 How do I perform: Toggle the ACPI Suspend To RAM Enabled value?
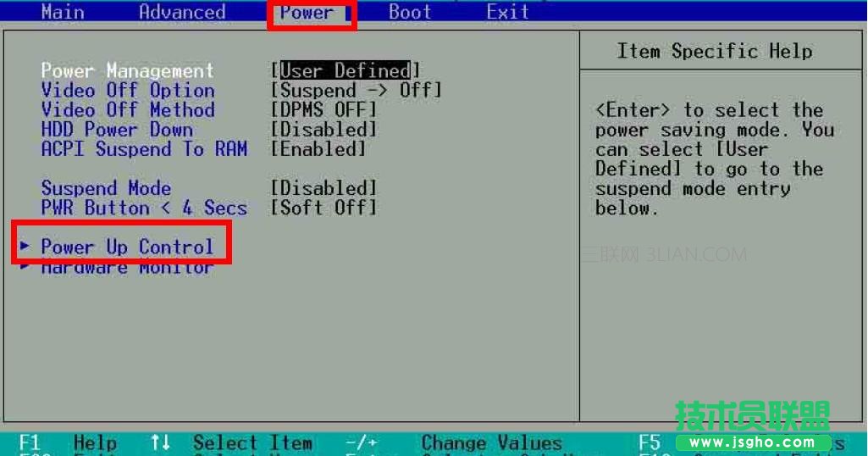(x=318, y=149)
